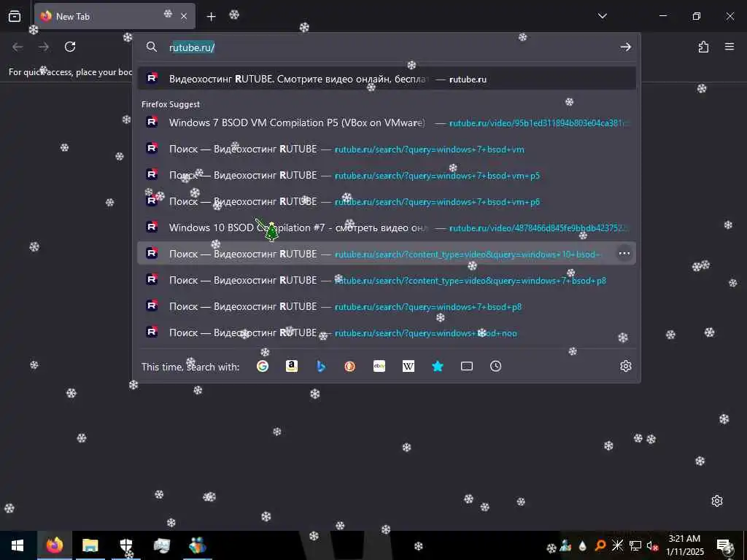
Task: Open a new tab with plus button
Action: point(211,17)
